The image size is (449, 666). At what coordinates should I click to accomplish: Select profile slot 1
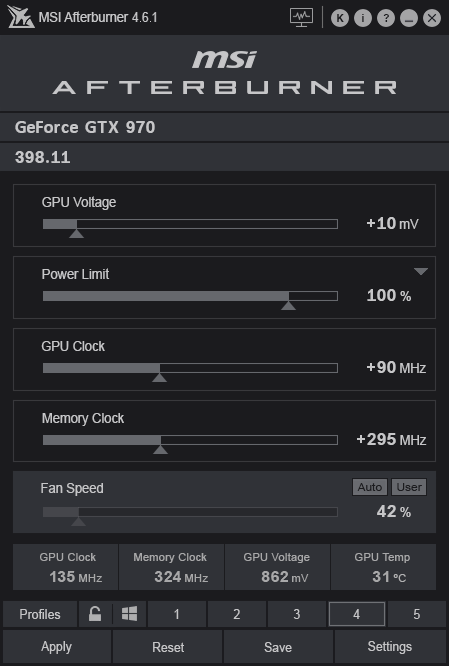pyautogui.click(x=177, y=614)
